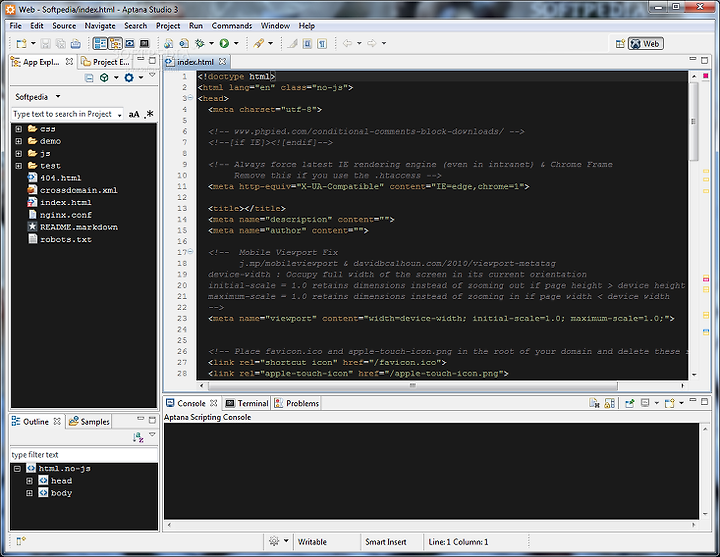The image size is (720, 557).
Task: Click the gear settings icon in App Explorer
Action: pyautogui.click(x=129, y=78)
